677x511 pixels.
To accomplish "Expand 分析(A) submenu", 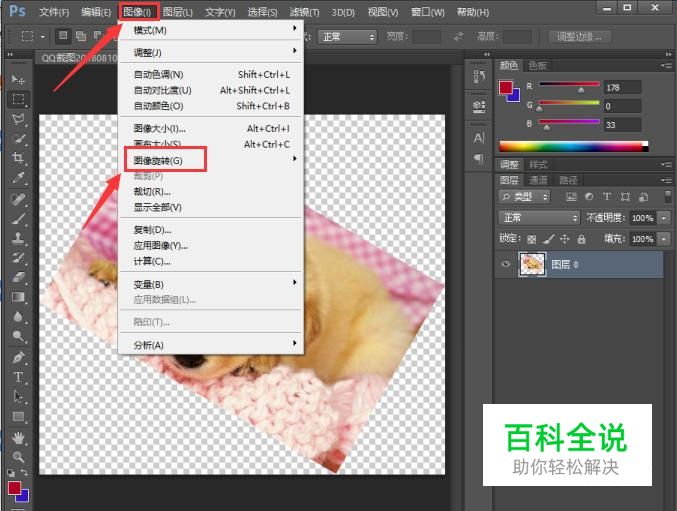I will (211, 344).
